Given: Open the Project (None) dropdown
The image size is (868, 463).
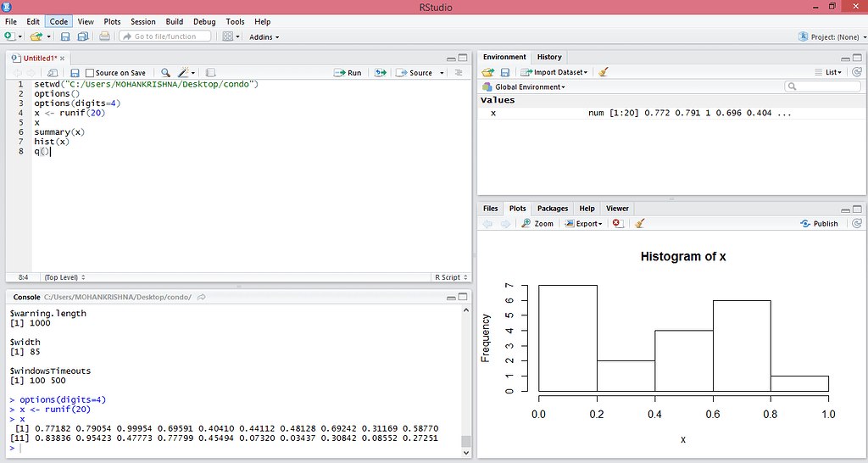Looking at the screenshot, I should 832,37.
